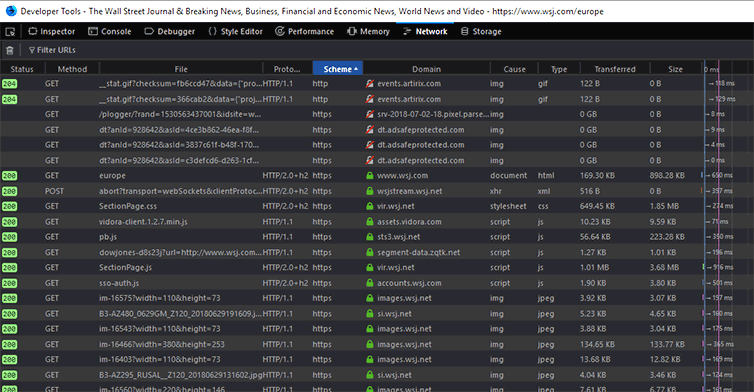Open the Debugger tab
The image size is (754, 392).
[170, 32]
